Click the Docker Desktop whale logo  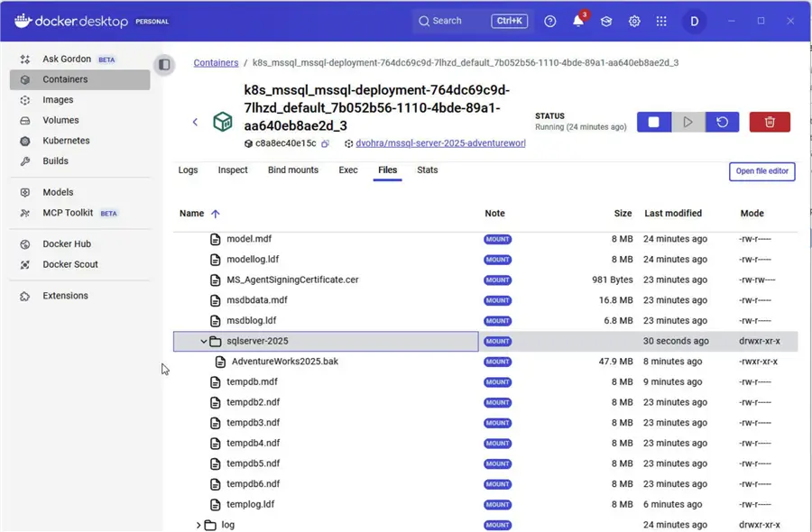click(x=23, y=21)
